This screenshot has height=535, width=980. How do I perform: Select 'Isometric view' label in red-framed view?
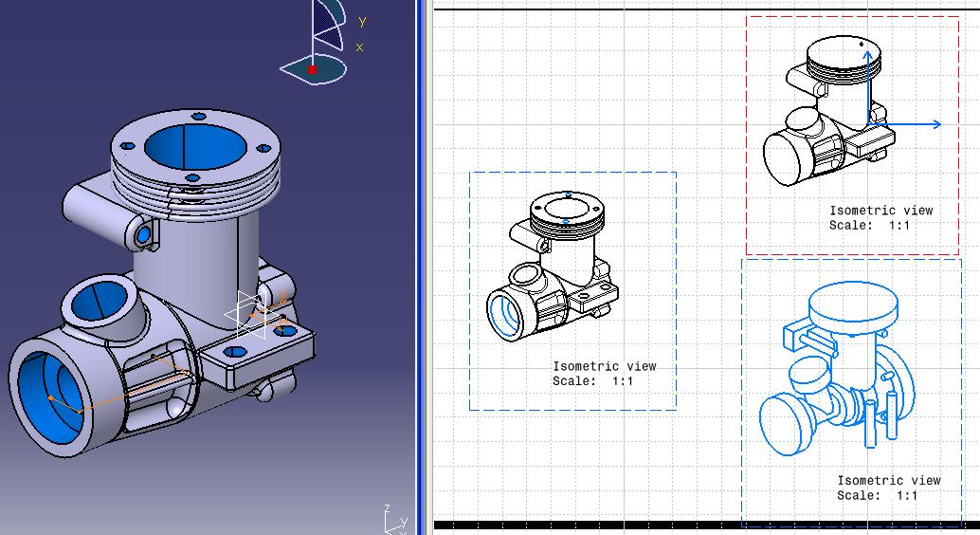point(881,211)
